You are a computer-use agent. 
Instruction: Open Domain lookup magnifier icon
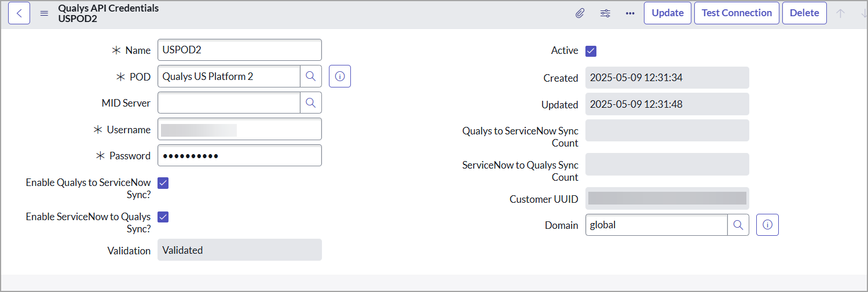(738, 225)
